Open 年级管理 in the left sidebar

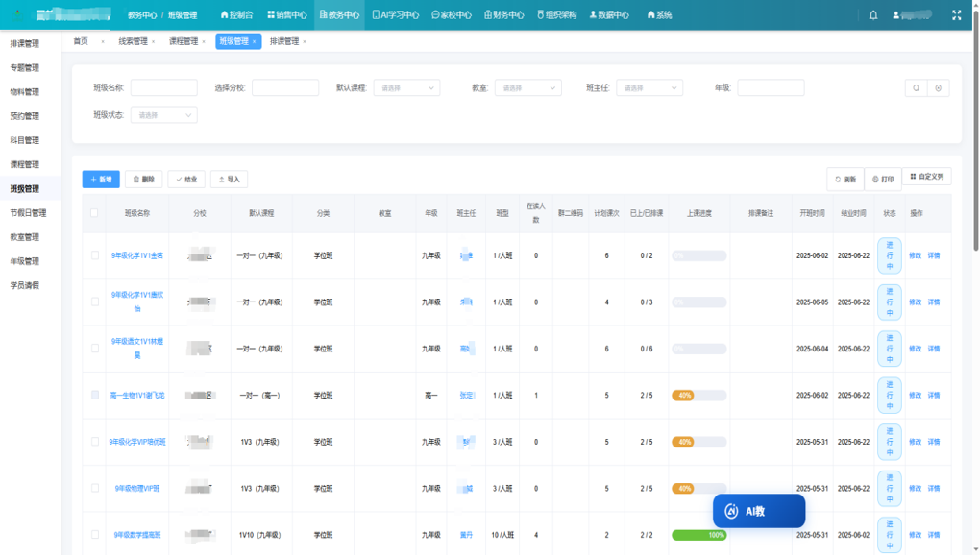25,262
